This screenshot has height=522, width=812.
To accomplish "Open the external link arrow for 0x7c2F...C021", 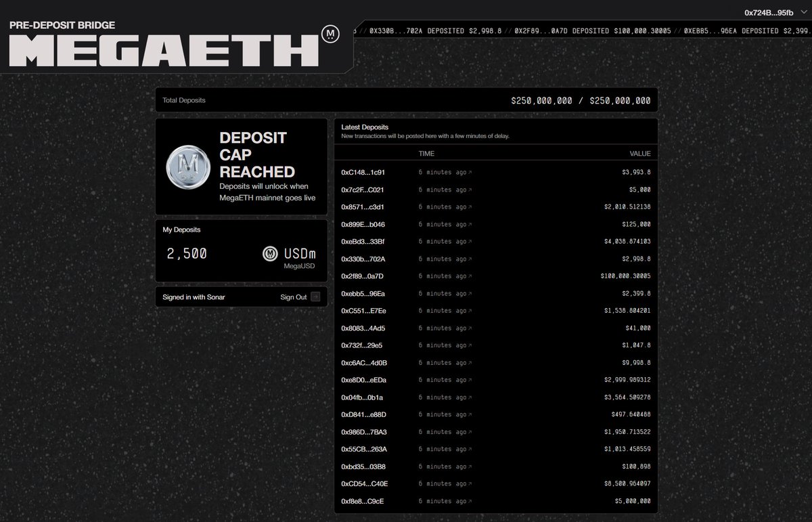I will click(470, 190).
